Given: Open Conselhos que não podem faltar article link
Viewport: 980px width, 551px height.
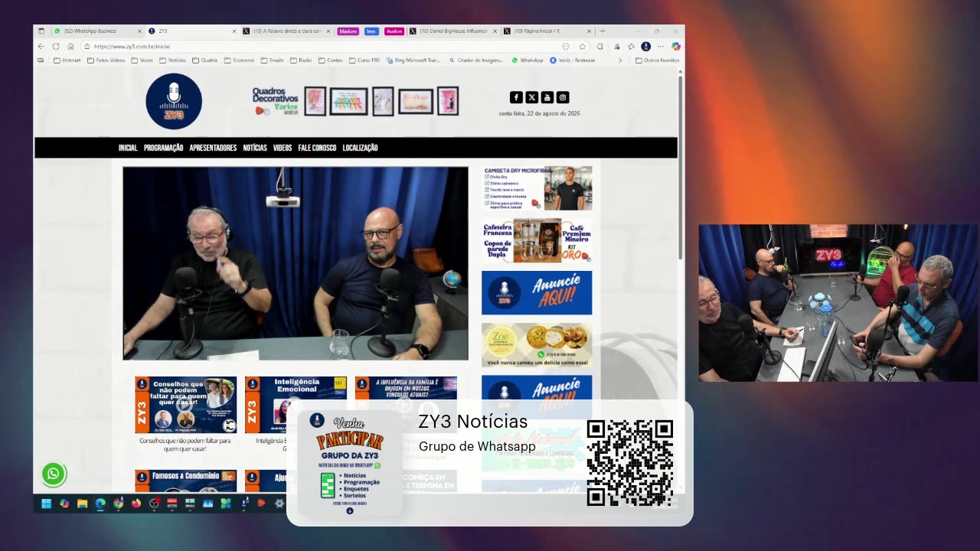Looking at the screenshot, I should coord(185,445).
